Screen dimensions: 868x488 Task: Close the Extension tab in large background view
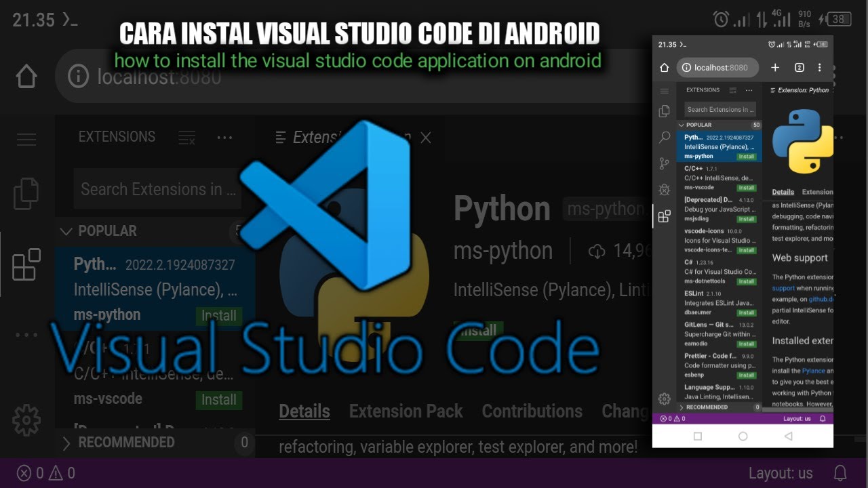pos(426,138)
